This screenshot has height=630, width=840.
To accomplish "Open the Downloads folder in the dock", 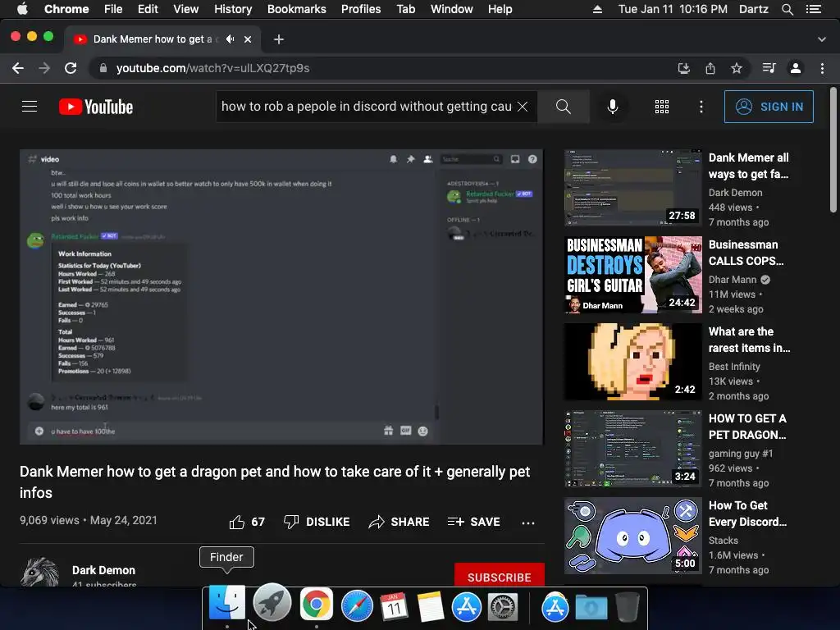I will (591, 607).
